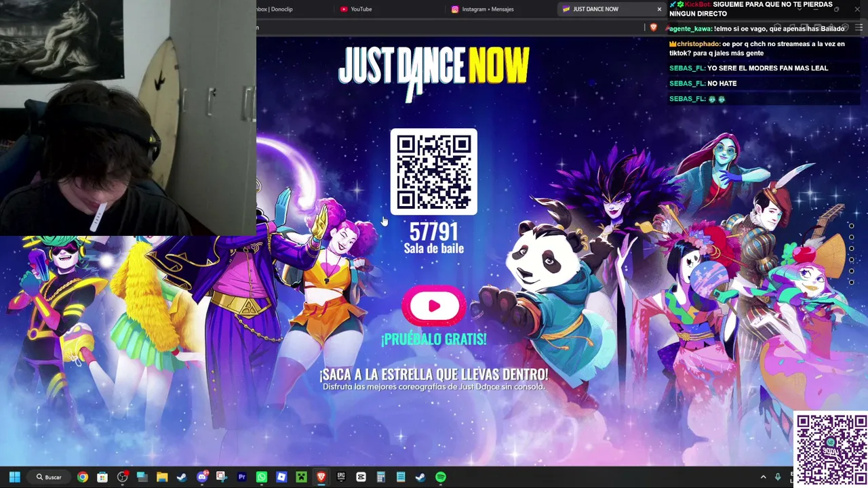This screenshot has height=488, width=868.
Task: Click the ¡PRUÉBALO GRATIS! link
Action: [x=434, y=340]
